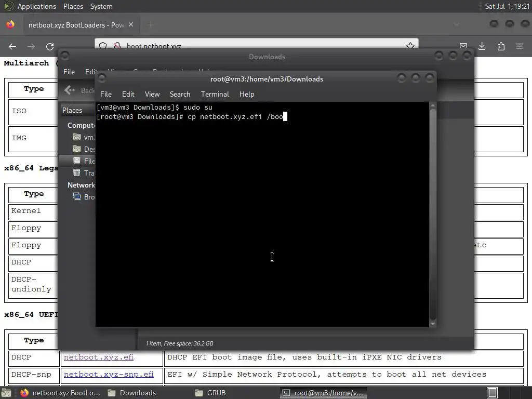The width and height of the screenshot is (532, 399).
Task: Click the DHCP-undionly table cell
Action: (x=33, y=286)
